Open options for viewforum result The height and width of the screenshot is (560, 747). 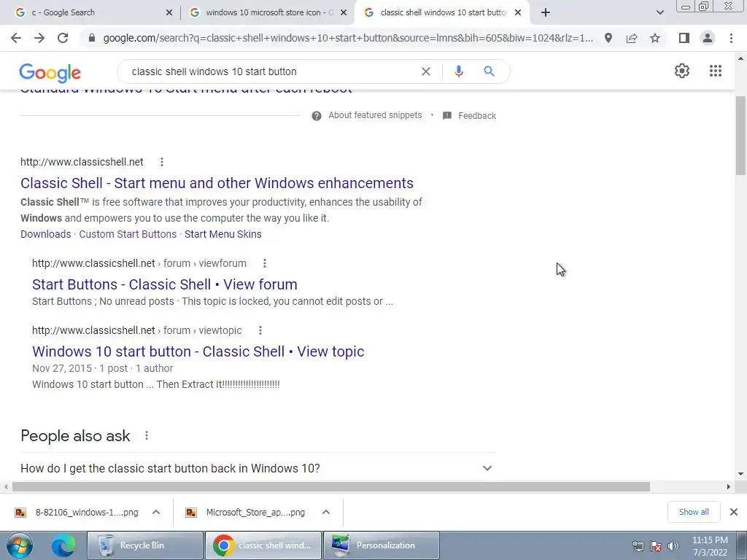pyautogui.click(x=265, y=263)
